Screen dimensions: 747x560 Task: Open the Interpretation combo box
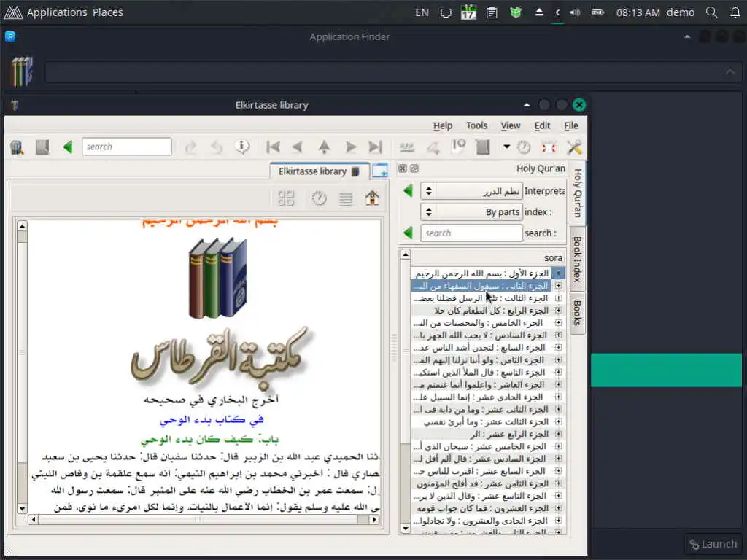point(472,192)
